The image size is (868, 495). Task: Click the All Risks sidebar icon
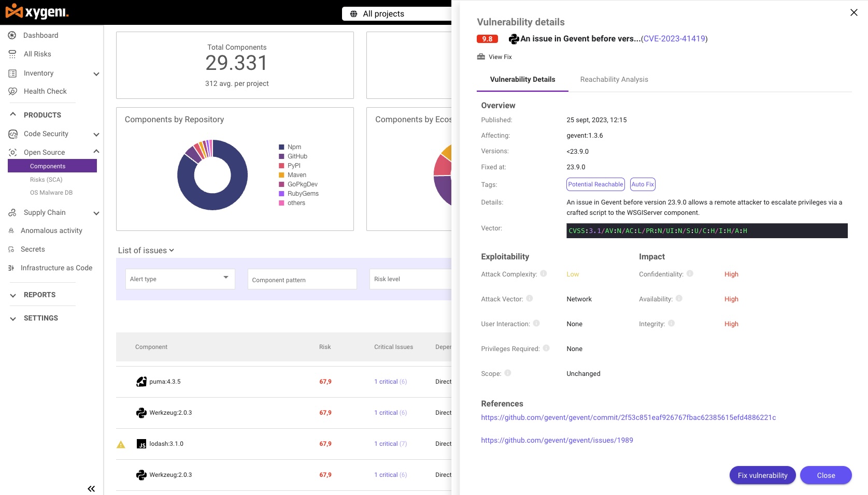point(12,54)
